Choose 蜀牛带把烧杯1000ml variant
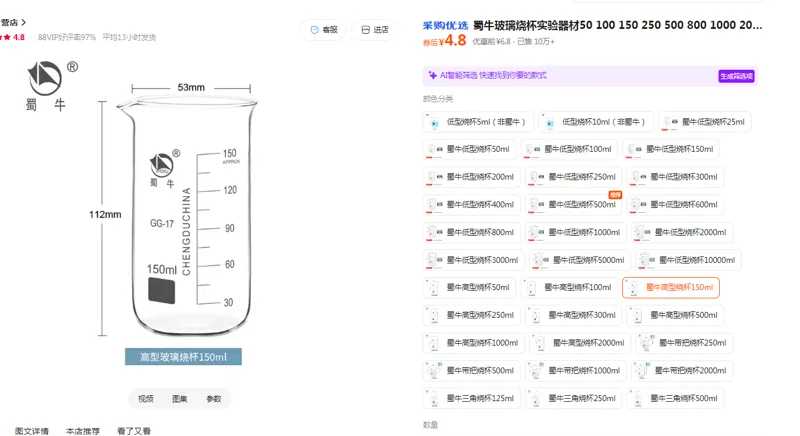This screenshot has width=800, height=436. (x=576, y=371)
